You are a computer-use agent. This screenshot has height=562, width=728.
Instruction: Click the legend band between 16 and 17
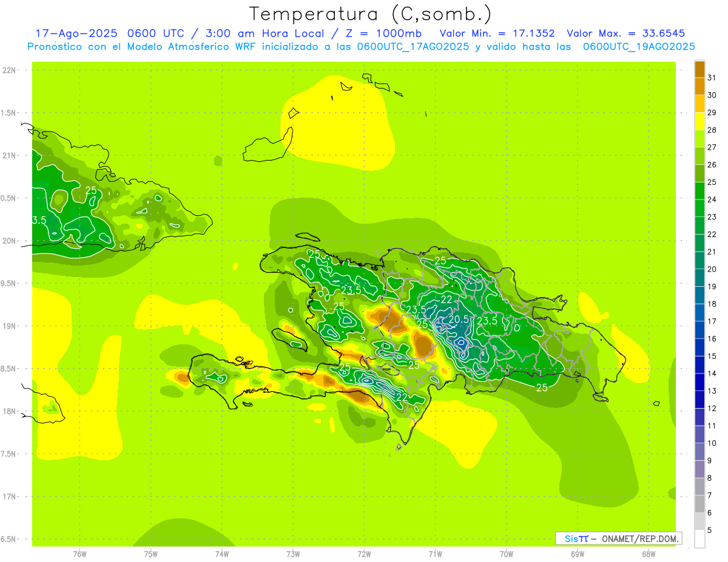tap(699, 330)
